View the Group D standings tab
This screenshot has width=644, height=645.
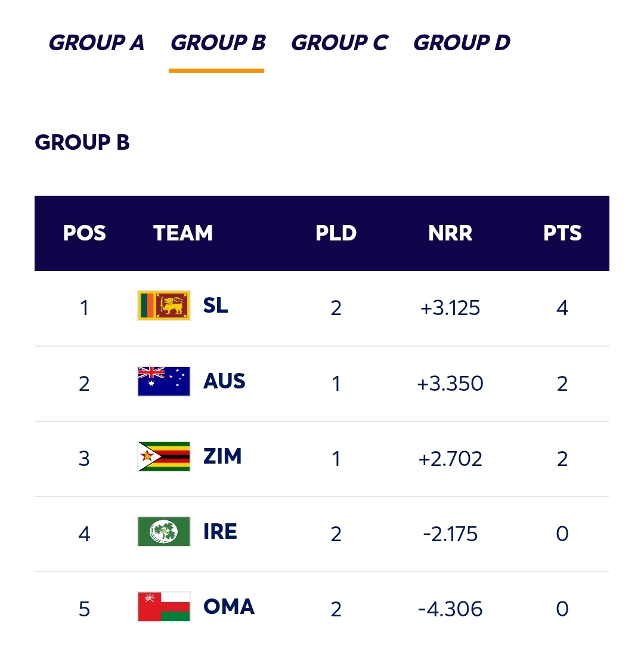(462, 43)
